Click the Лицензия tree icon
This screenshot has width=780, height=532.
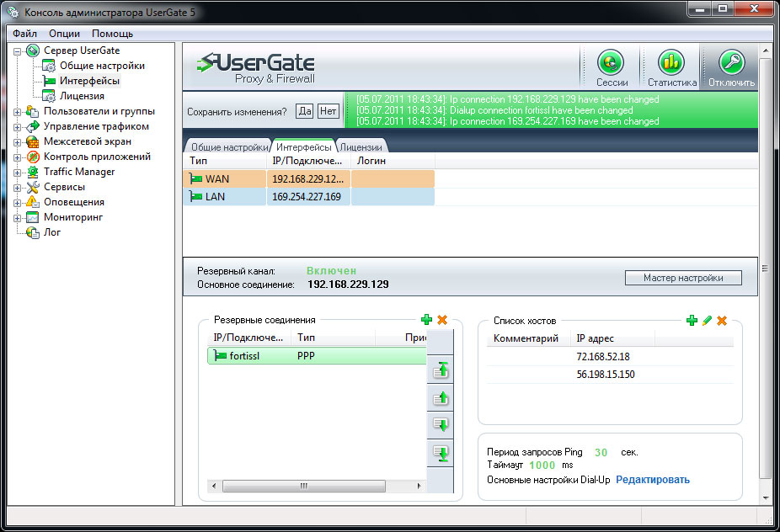point(49,96)
